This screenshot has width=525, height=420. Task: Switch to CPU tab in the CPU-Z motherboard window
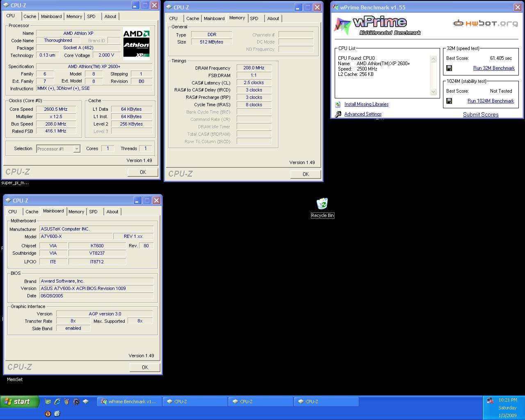(13, 212)
